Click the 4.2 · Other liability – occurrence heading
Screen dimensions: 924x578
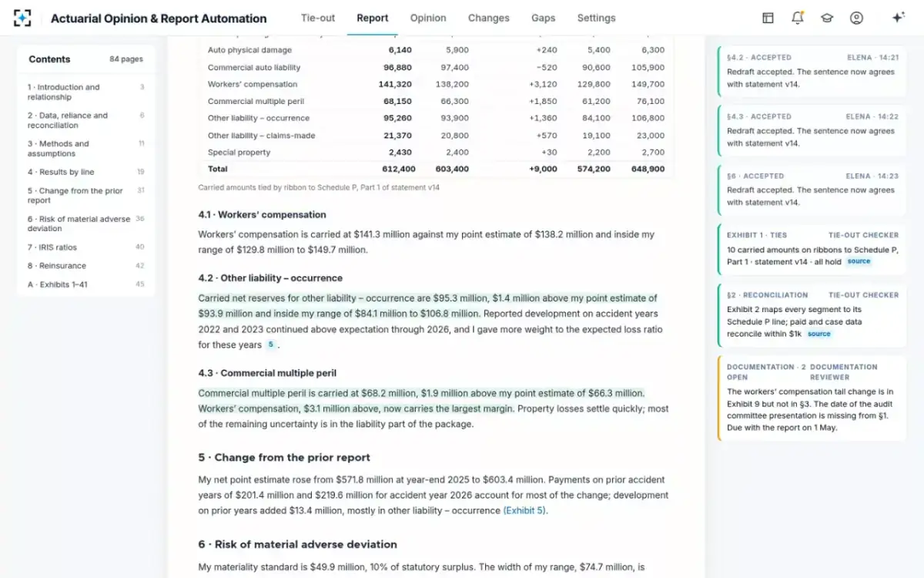pos(270,278)
